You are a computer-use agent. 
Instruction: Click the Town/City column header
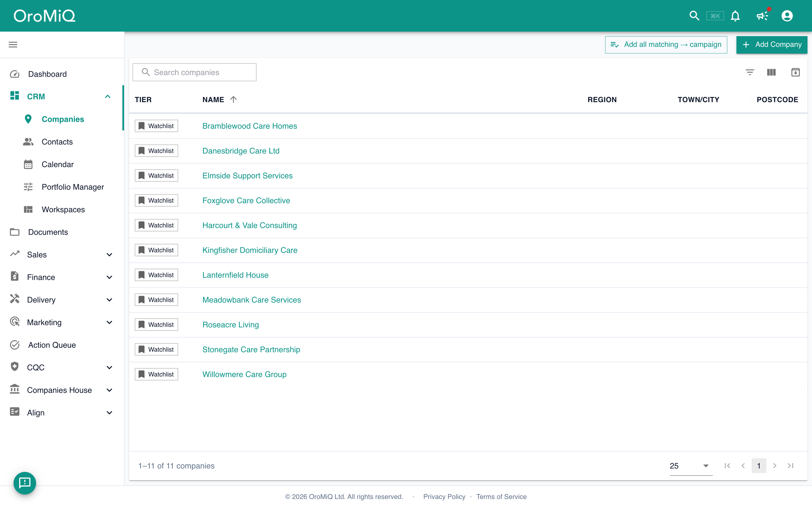[x=698, y=100]
